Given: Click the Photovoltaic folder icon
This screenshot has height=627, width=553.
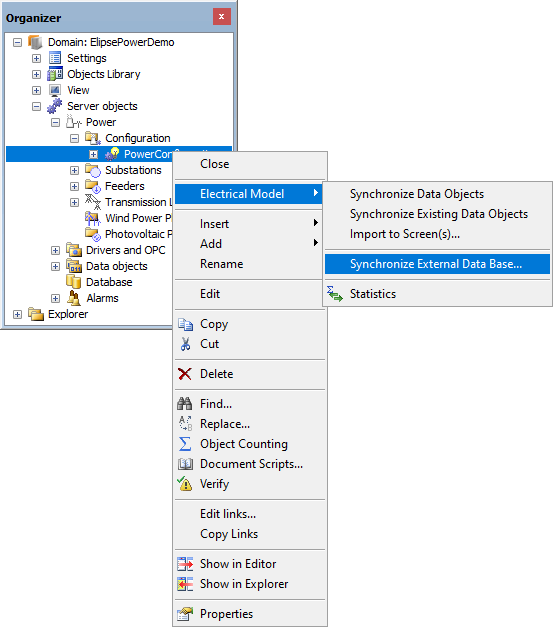Looking at the screenshot, I should tap(93, 234).
